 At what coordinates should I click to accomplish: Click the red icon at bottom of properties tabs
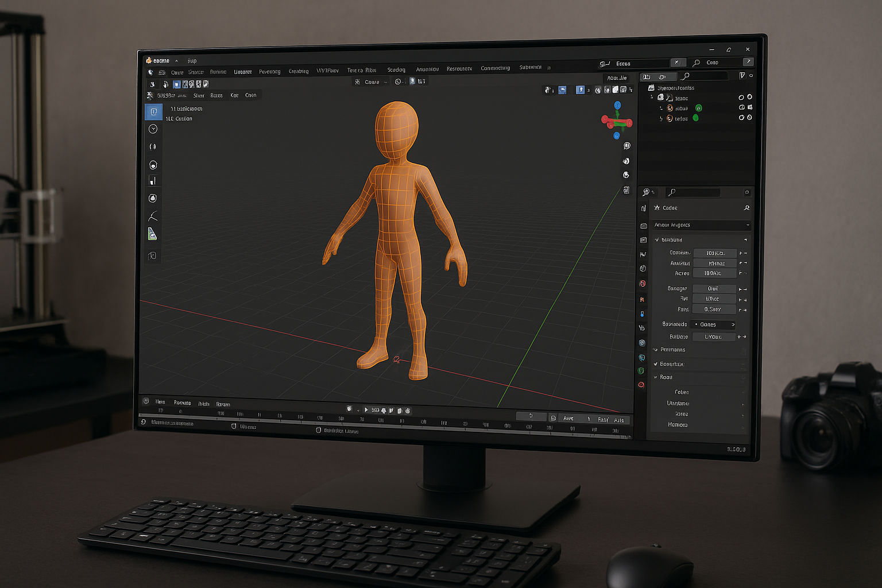tap(641, 385)
